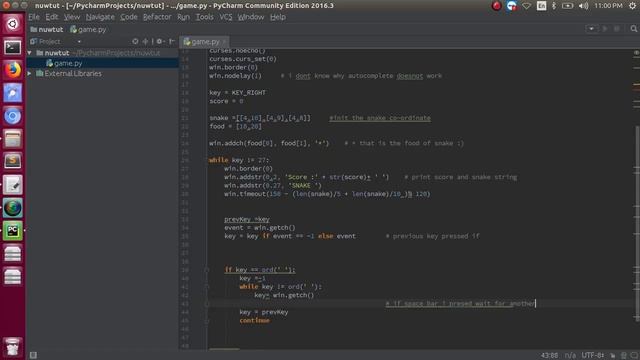Screen dimensions: 640x360
Task: Click the Debug button in toolbar
Action: pos(617,29)
